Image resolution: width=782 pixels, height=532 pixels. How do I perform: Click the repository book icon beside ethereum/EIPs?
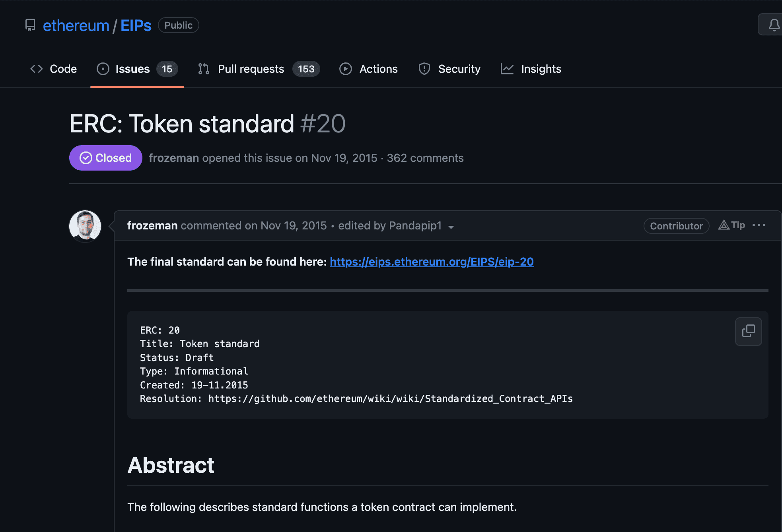(31, 25)
